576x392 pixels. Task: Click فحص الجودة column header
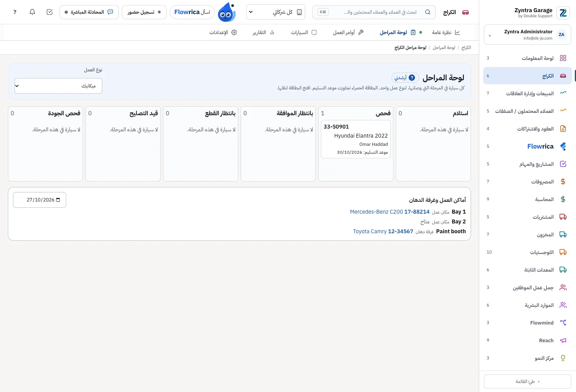64,113
